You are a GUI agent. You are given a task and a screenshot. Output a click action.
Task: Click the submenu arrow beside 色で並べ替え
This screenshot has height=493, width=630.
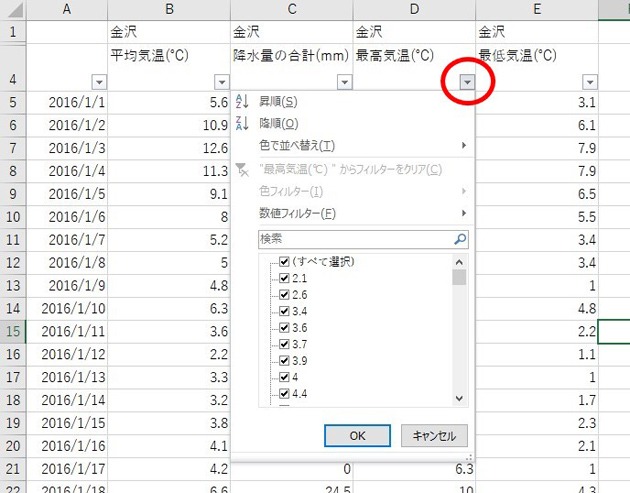(x=464, y=146)
